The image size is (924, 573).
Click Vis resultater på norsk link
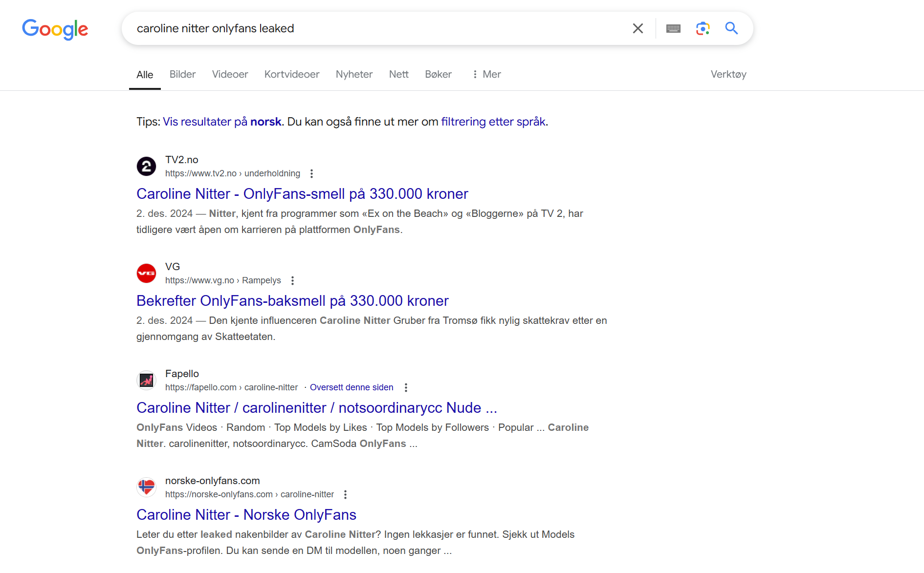pyautogui.click(x=222, y=122)
